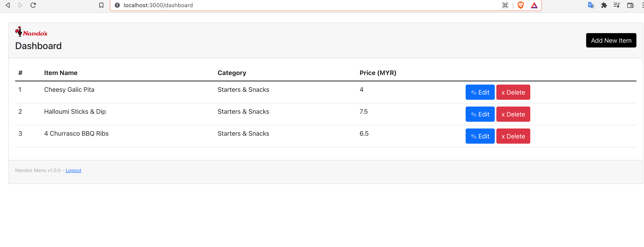Image resolution: width=644 pixels, height=247 pixels.
Task: Edit the Halloumi Sticks & Dip item
Action: click(480, 114)
